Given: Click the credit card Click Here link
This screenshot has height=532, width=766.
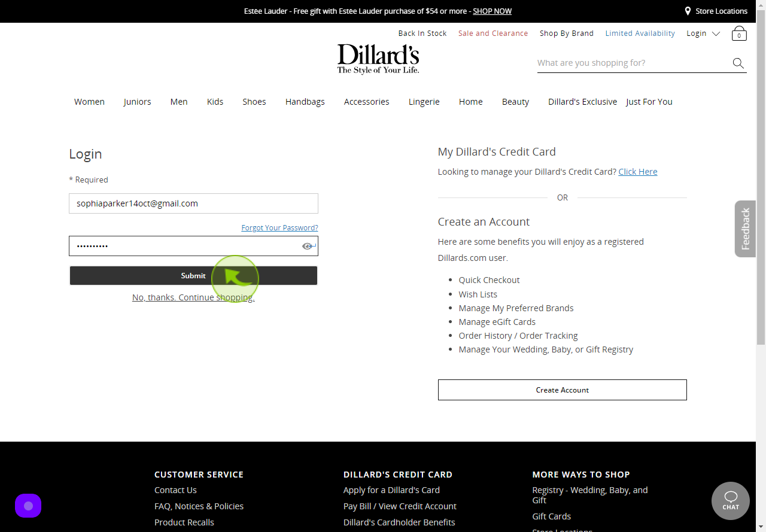Looking at the screenshot, I should pos(638,172).
